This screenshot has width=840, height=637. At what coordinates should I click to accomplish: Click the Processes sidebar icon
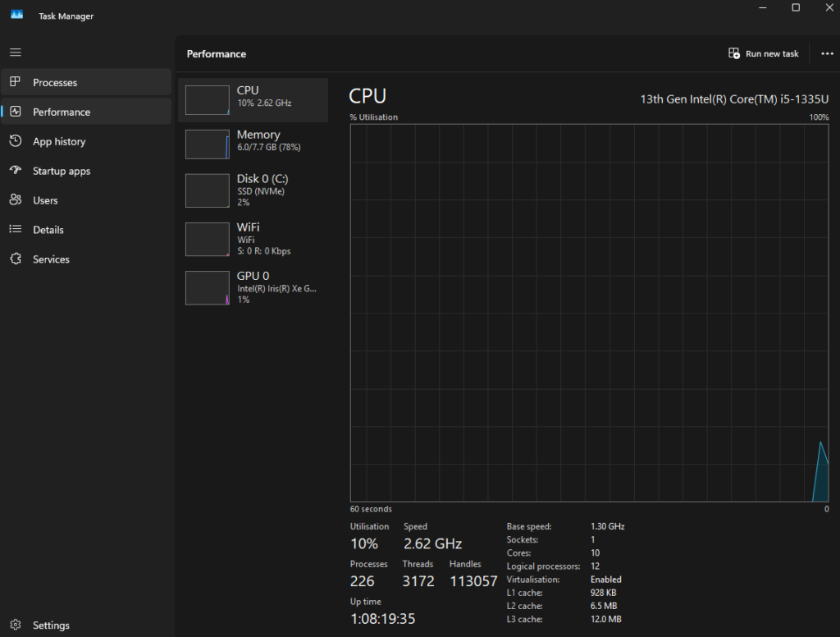[x=15, y=81]
